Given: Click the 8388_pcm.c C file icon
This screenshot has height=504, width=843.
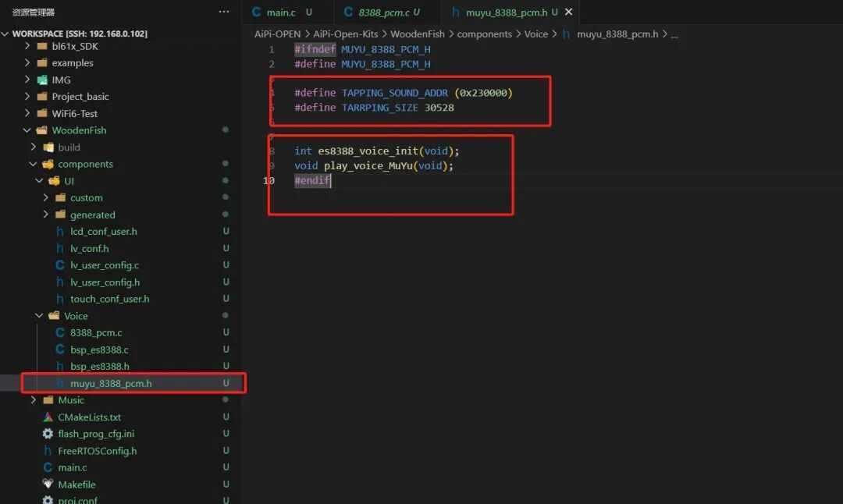Looking at the screenshot, I should click(60, 332).
